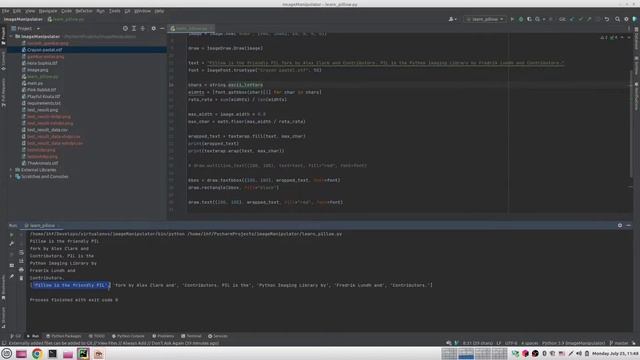Click the date and time clock in taskbar
This screenshot has height=360, width=640.
(615, 353)
